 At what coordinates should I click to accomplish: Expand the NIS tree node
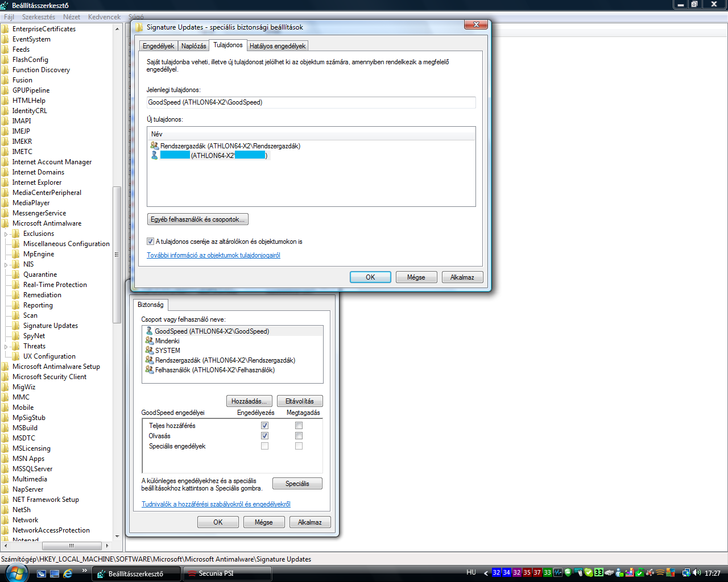pyautogui.click(x=6, y=264)
